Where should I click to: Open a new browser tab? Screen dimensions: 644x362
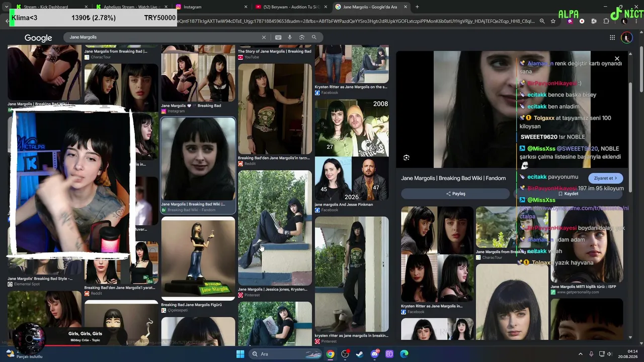pyautogui.click(x=417, y=7)
